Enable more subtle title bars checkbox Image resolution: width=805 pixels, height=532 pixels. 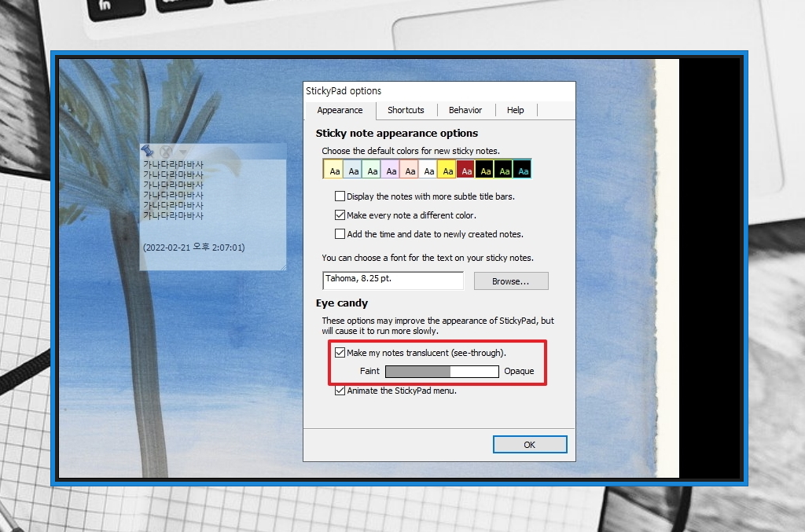(x=340, y=196)
